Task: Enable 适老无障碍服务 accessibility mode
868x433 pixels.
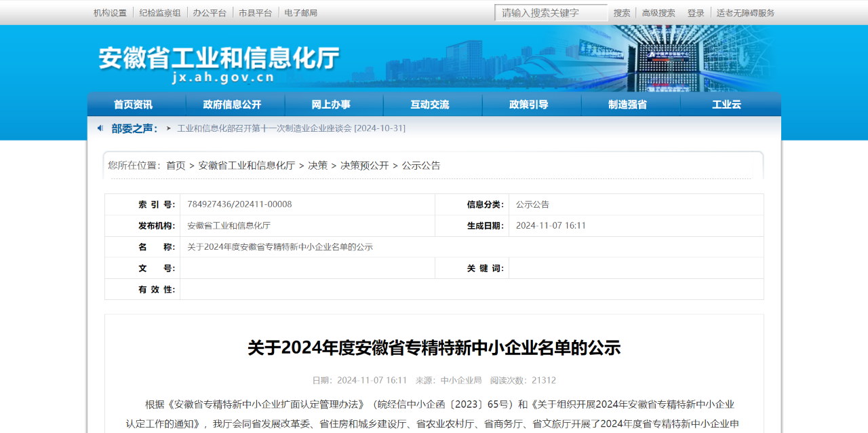Action: click(x=745, y=13)
